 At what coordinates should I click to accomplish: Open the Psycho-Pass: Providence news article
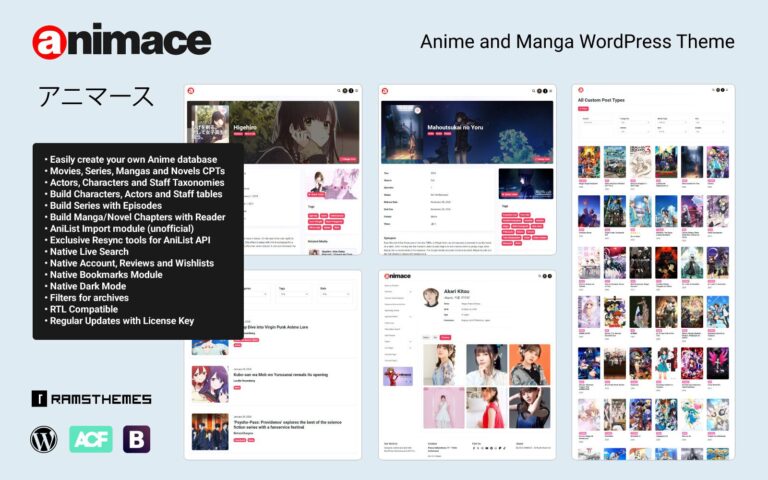[288, 425]
